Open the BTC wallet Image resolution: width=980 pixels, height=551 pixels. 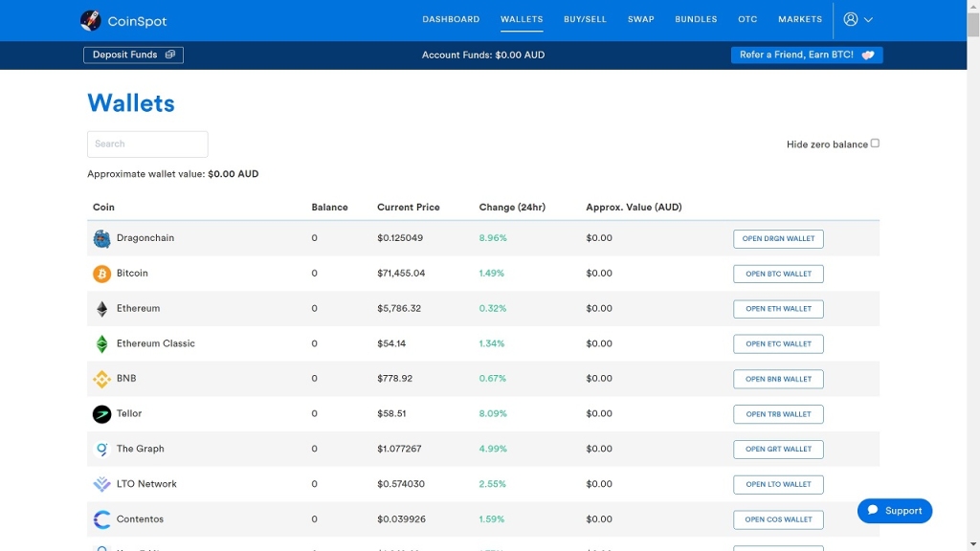tap(778, 274)
